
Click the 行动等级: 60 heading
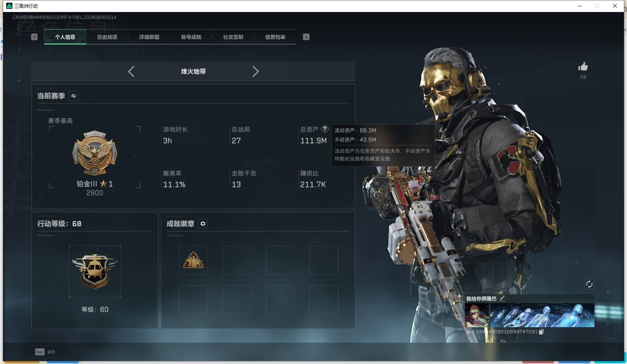59,224
